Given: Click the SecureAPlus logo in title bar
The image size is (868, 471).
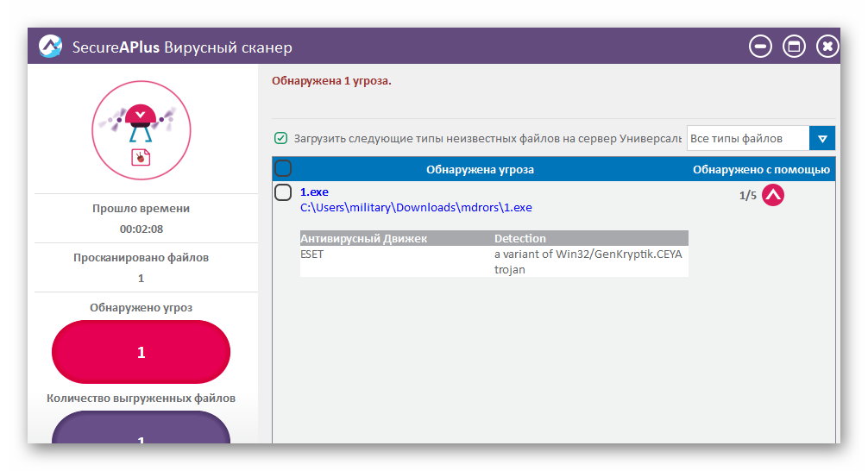Looking at the screenshot, I should click(x=50, y=46).
